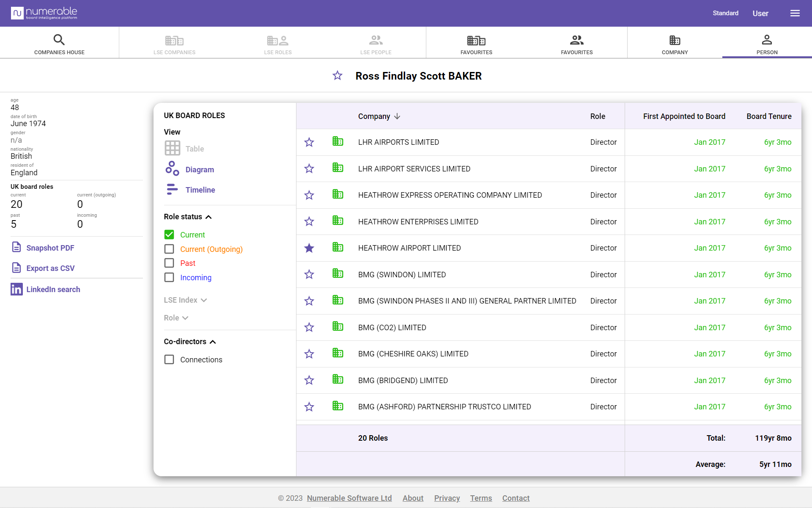
Task: Open the Terms footer link
Action: (x=481, y=498)
